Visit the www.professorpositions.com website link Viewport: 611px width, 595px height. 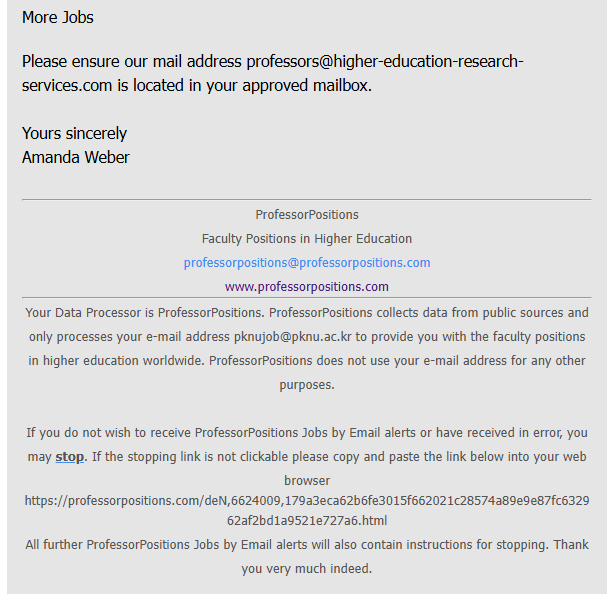pos(306,287)
